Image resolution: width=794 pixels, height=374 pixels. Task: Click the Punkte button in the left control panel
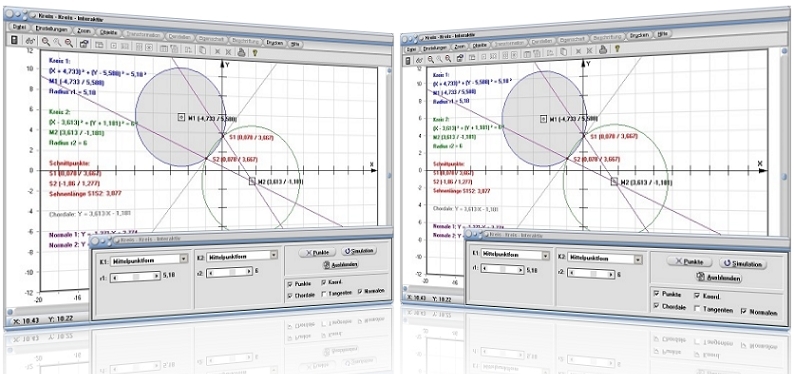316,252
